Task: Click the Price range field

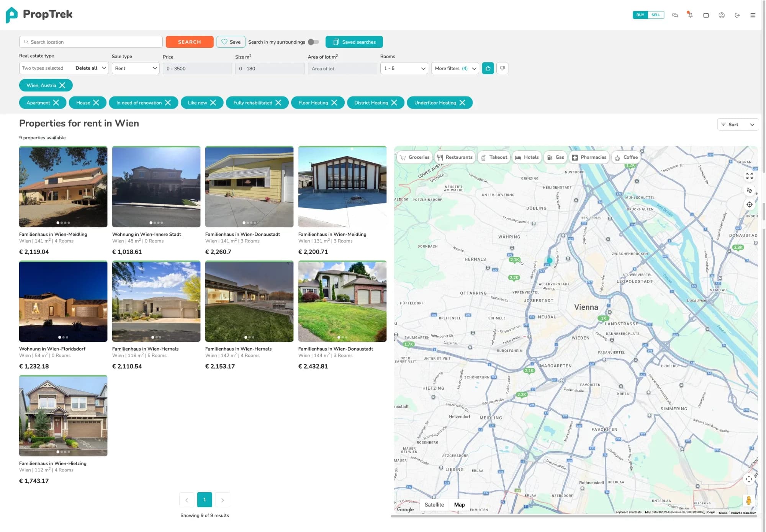Action: tap(197, 69)
